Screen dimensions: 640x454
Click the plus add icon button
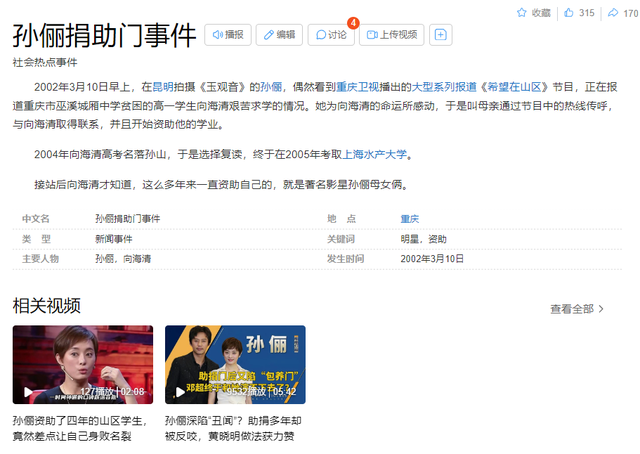(x=440, y=35)
